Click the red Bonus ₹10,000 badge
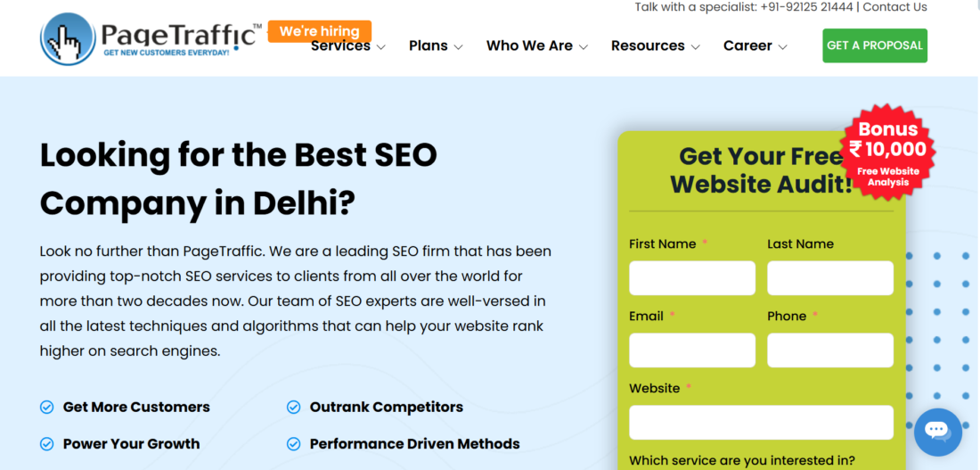Image resolution: width=980 pixels, height=470 pixels. 888,152
